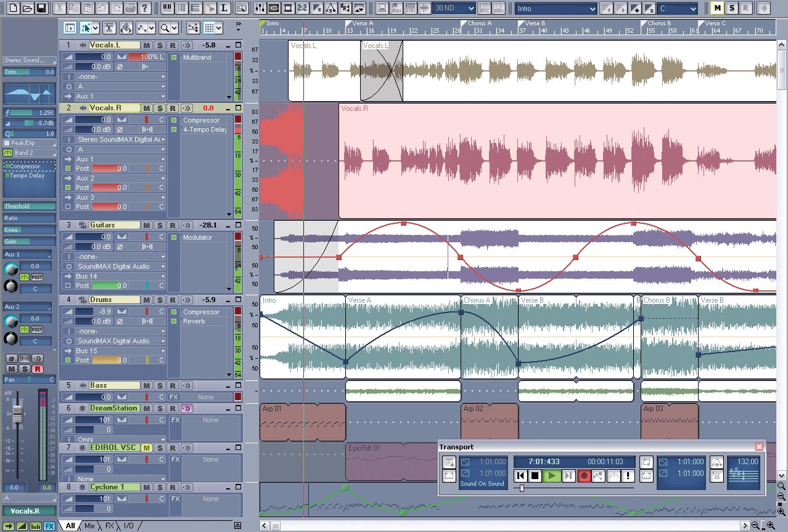This screenshot has height=532, width=788.
Task: Click the Chorus A marker in timeline
Action: pyautogui.click(x=479, y=23)
